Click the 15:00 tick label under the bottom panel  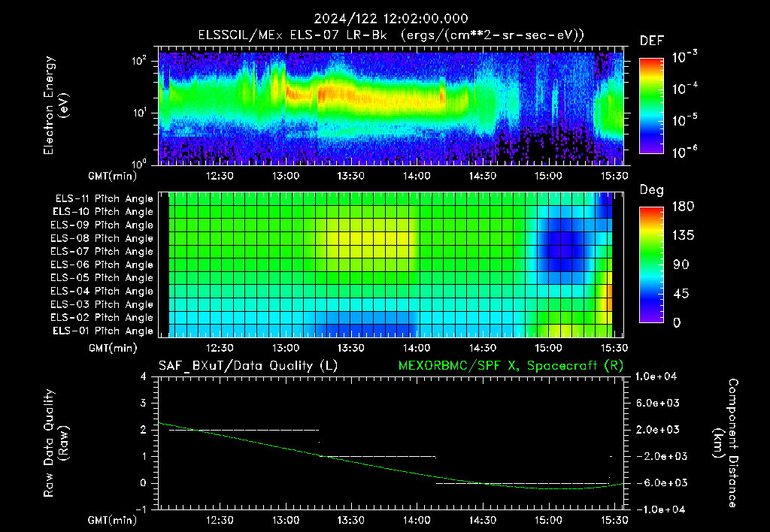548,520
